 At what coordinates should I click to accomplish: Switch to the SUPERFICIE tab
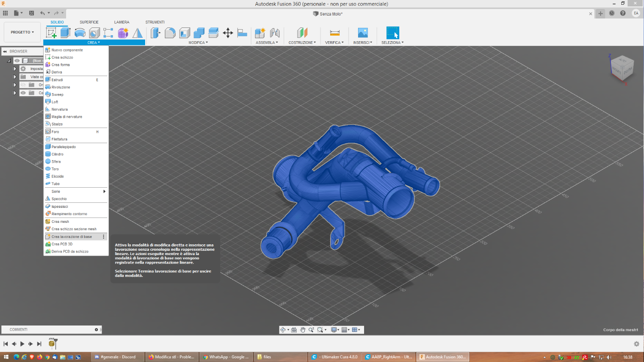click(89, 22)
